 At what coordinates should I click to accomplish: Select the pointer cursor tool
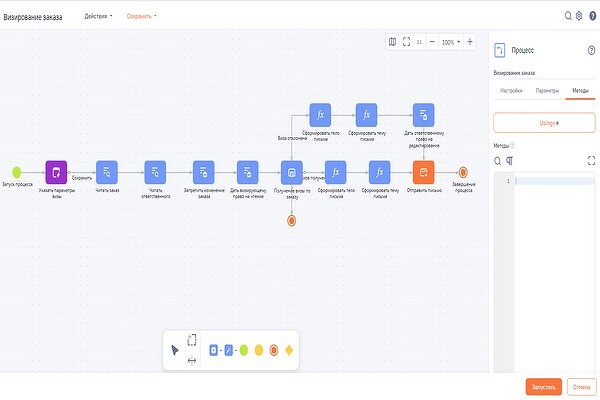coord(175,350)
